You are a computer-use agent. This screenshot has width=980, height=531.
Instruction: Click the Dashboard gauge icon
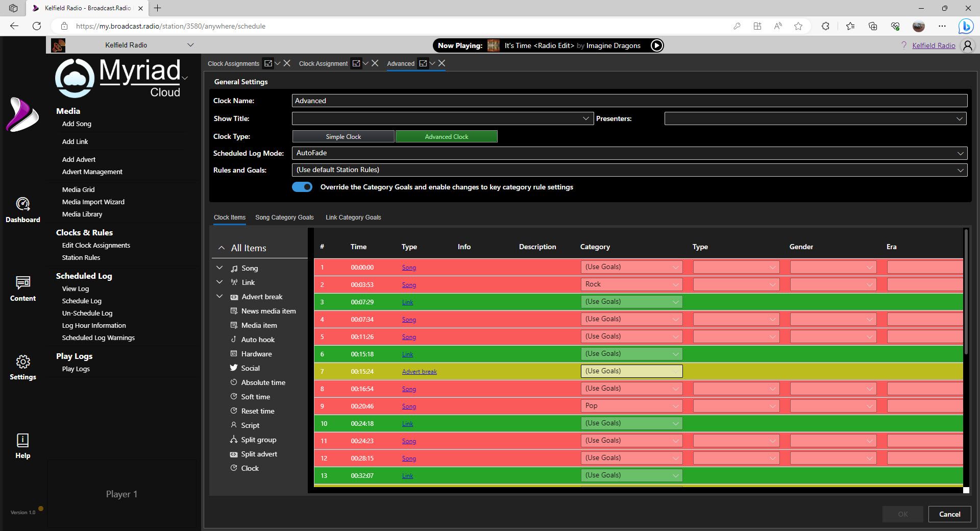[x=22, y=204]
